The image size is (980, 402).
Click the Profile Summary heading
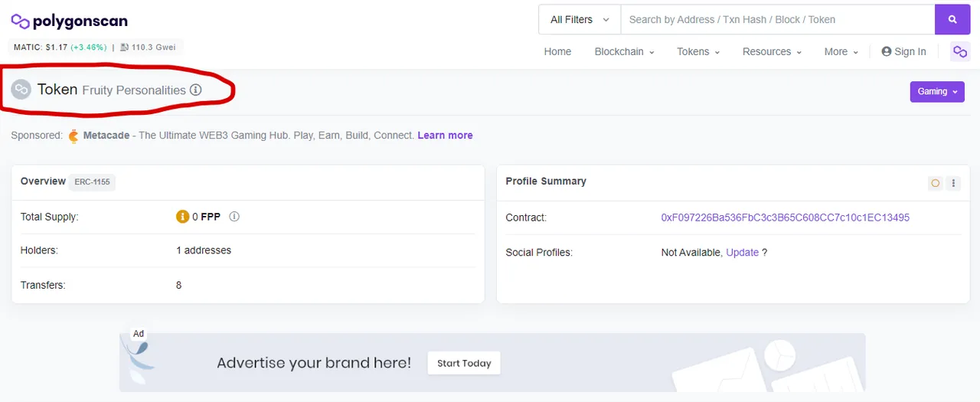click(546, 181)
